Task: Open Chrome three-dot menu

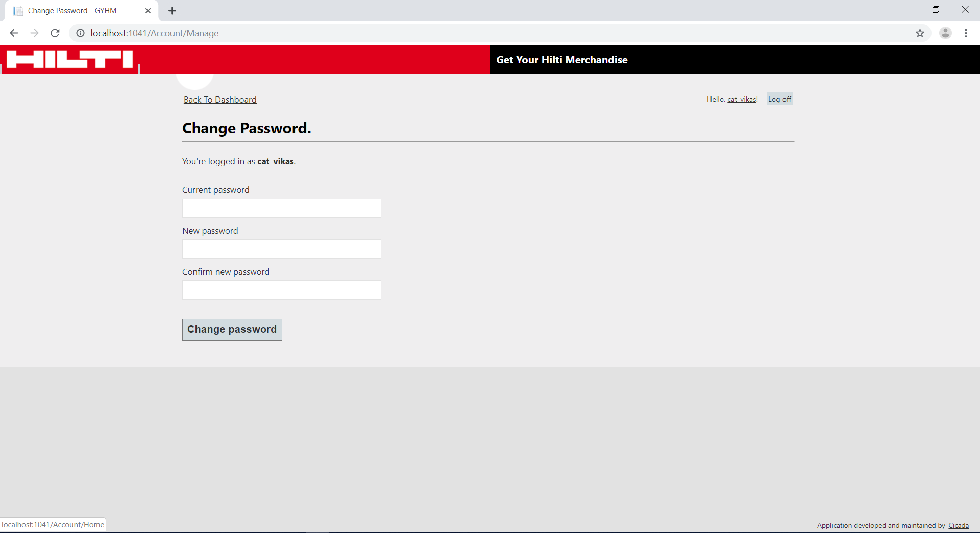Action: click(x=966, y=33)
